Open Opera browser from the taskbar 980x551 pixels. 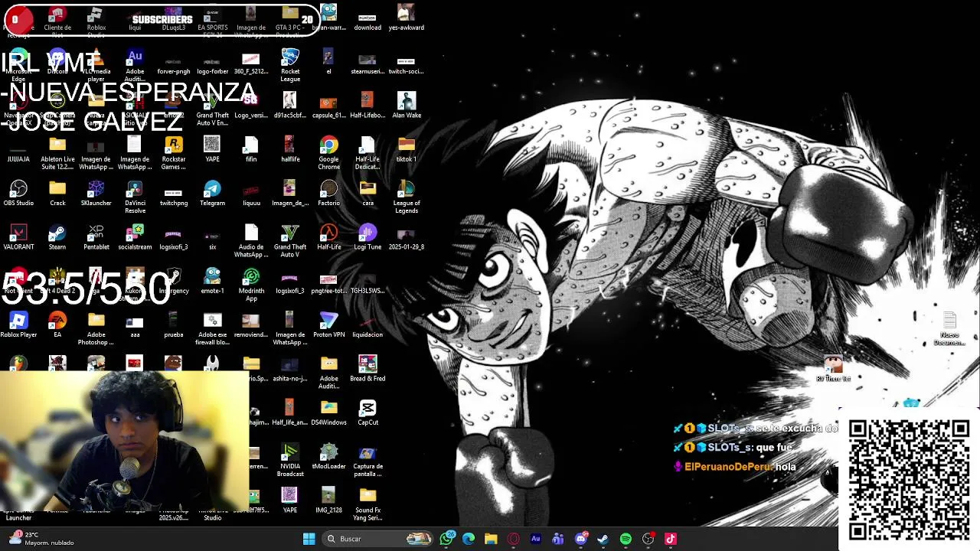coord(514,539)
